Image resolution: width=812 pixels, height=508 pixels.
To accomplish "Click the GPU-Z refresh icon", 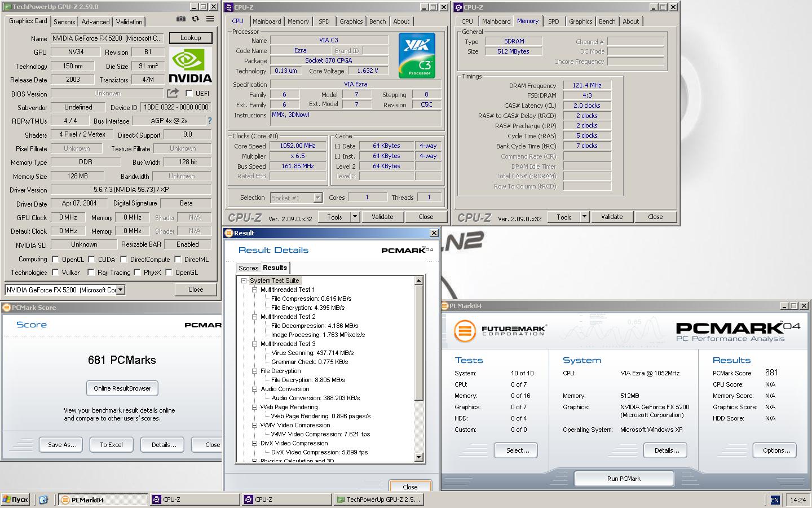I will (195, 19).
